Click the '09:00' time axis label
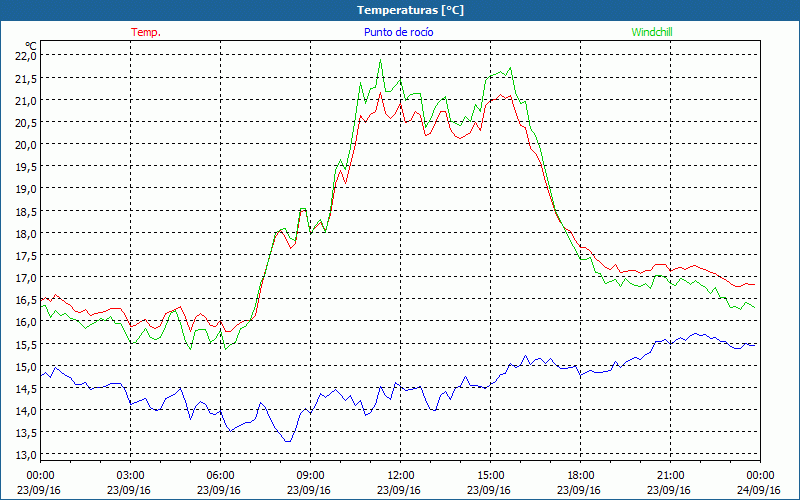Viewport: 800px width, 500px height. click(x=310, y=475)
